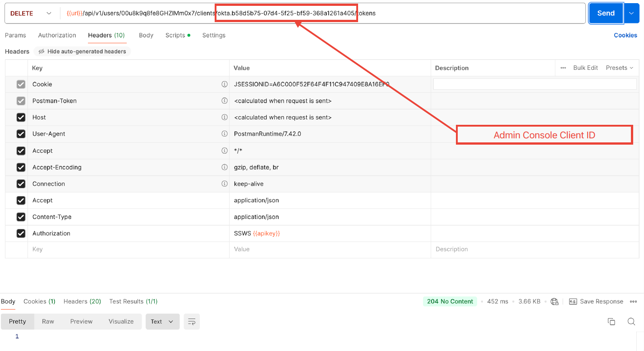This screenshot has width=644, height=351.
Task: Uncheck the Connection header
Action: click(21, 184)
